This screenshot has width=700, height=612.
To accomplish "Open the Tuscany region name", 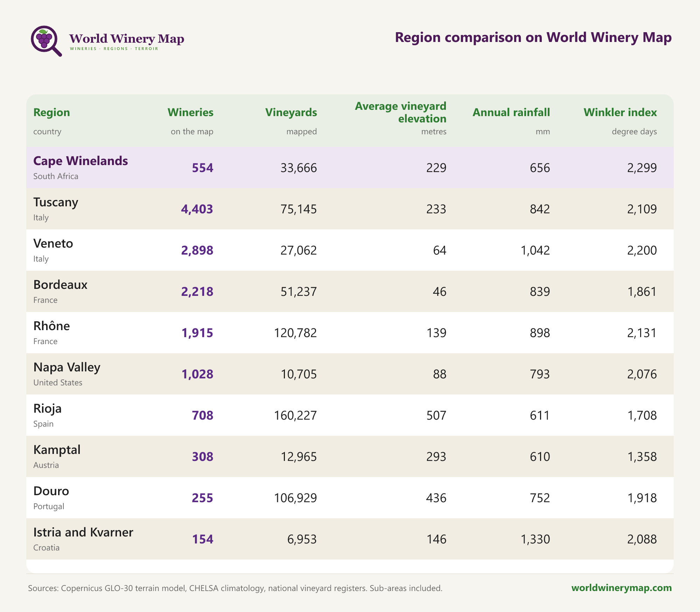I will click(56, 202).
